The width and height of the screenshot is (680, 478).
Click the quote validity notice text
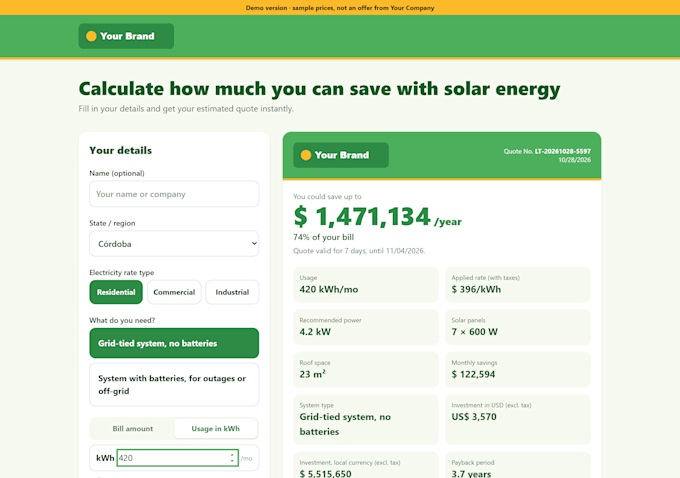click(359, 251)
